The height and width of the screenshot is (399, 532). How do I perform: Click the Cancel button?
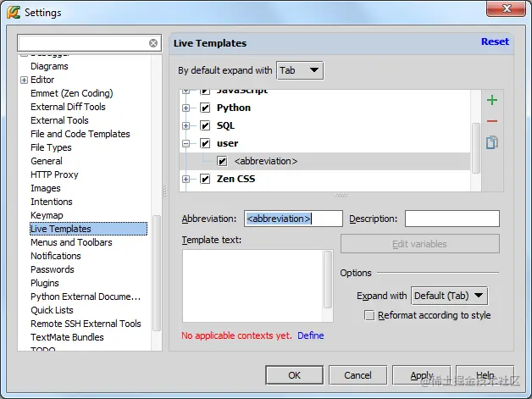click(x=357, y=375)
